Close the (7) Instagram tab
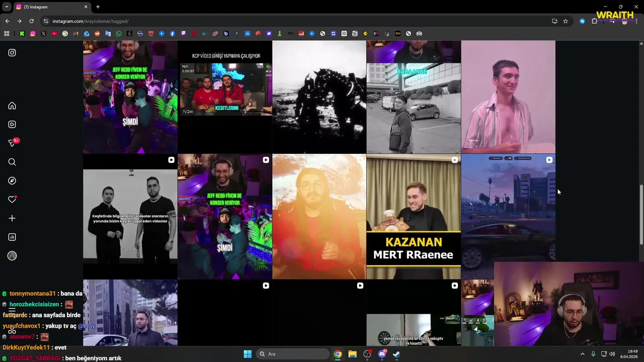This screenshot has width=644, height=362. click(x=86, y=7)
